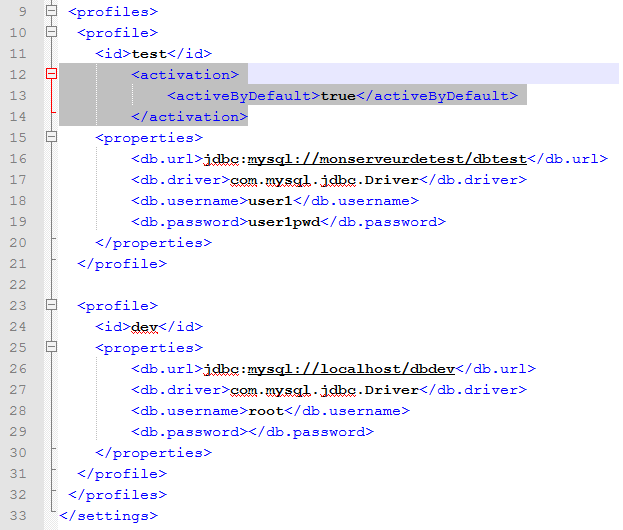This screenshot has width=623, height=530.
Task: Click the <activation> opening tag
Action: [x=185, y=75]
